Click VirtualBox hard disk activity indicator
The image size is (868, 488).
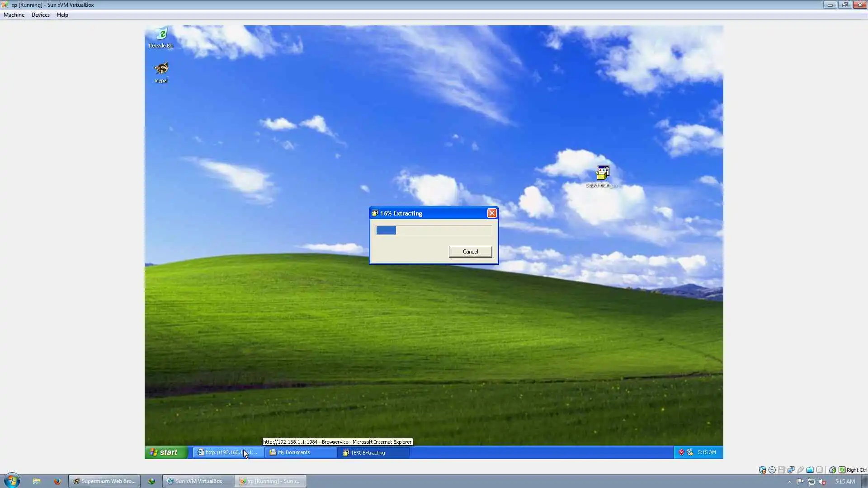(x=762, y=470)
